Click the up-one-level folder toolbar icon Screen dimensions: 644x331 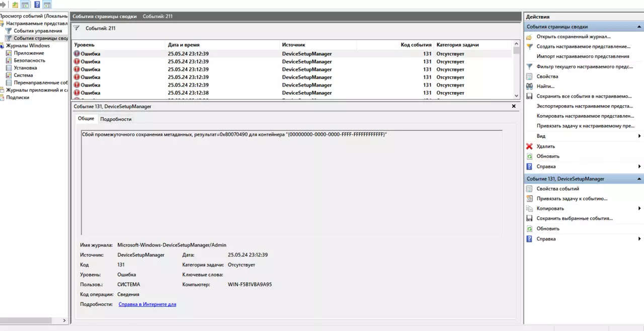click(x=15, y=5)
